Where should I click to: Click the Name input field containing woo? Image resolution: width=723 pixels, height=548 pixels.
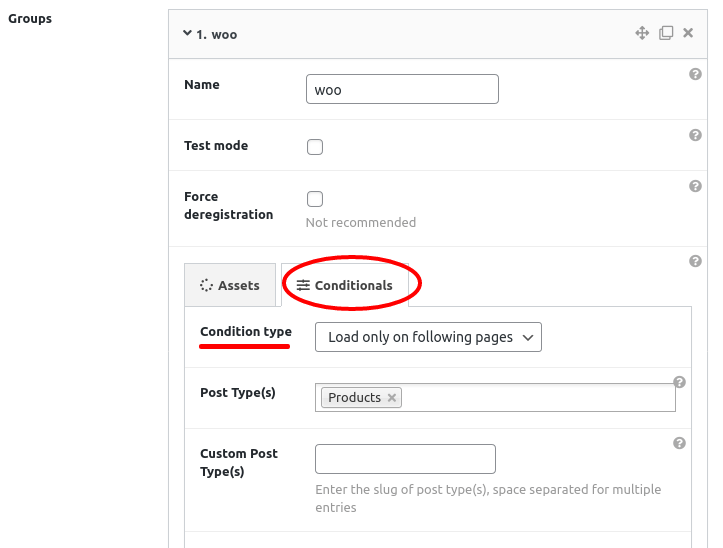coord(402,89)
